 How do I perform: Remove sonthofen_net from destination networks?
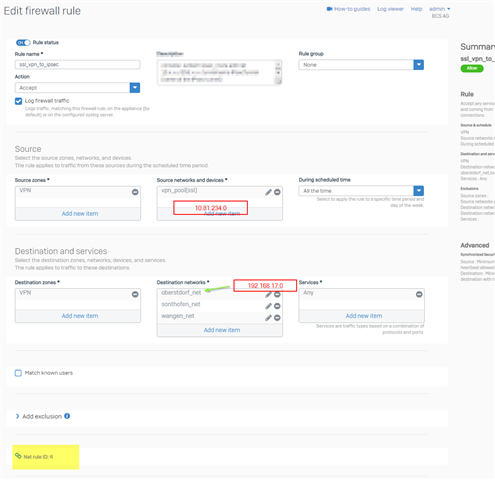(x=277, y=306)
